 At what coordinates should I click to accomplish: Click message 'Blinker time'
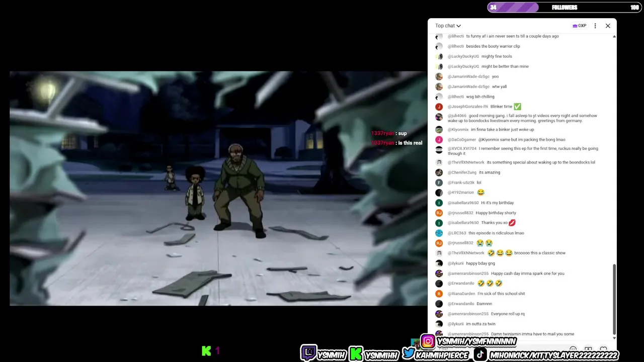tap(501, 107)
